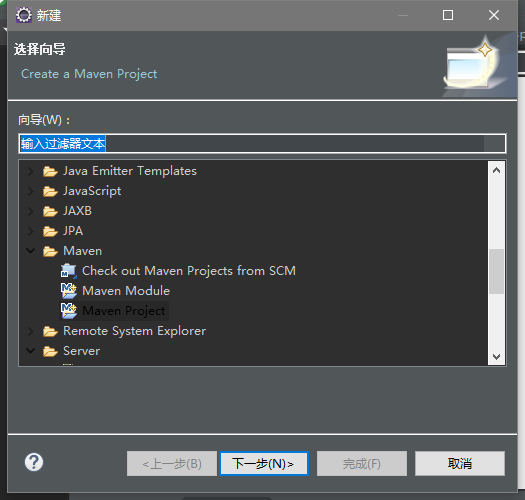Click the 取消 cancel button

click(460, 464)
